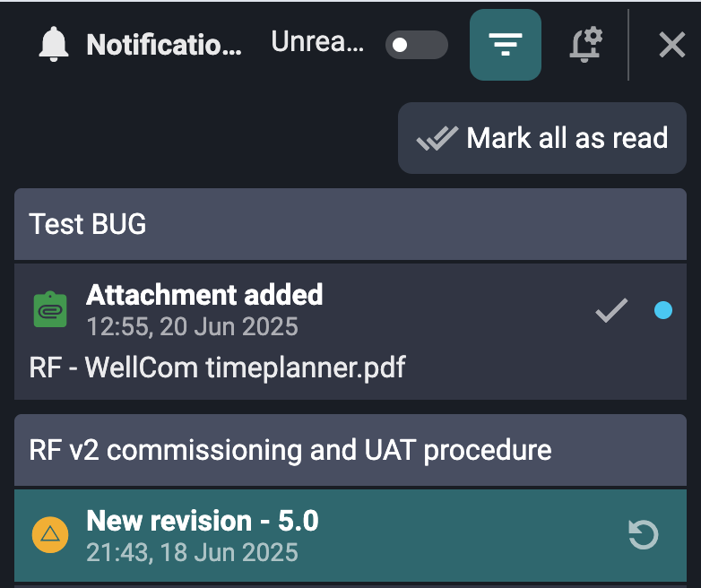This screenshot has height=588, width=701.
Task: Click the green attachment clipboard icon
Action: click(x=51, y=309)
